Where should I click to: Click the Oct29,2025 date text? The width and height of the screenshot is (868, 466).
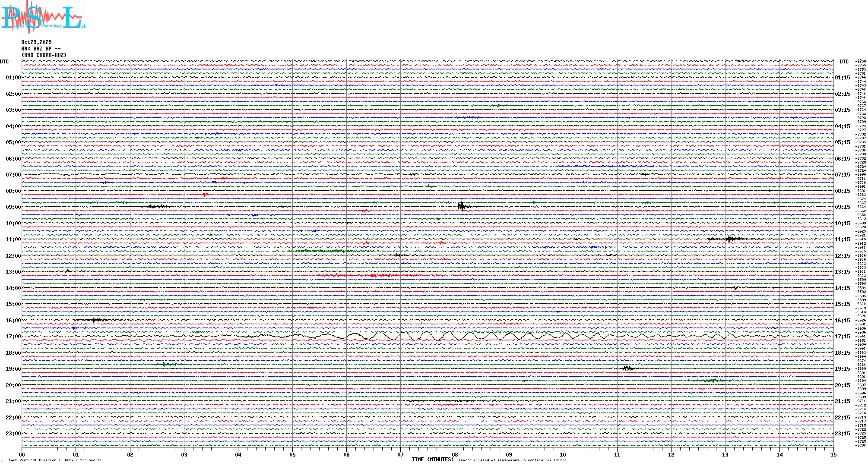coord(36,42)
